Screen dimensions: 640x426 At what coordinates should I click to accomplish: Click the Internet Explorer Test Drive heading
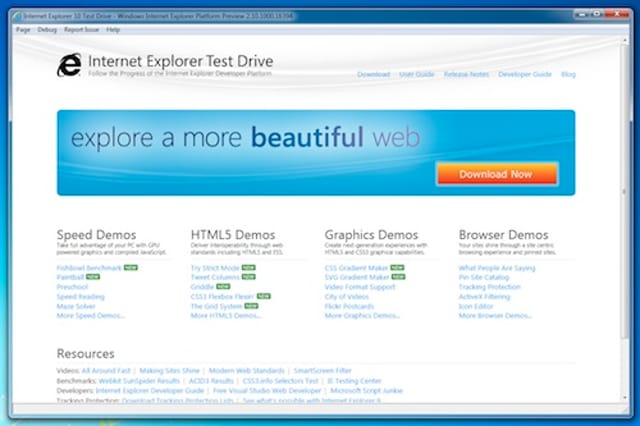click(x=181, y=62)
